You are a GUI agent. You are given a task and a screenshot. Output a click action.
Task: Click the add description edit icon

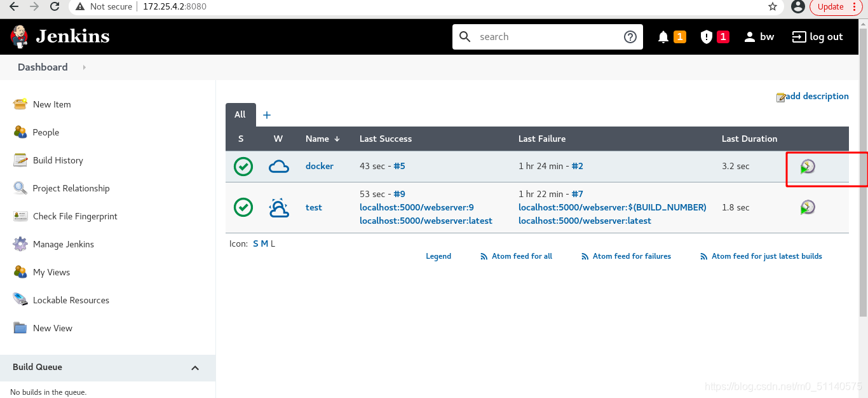[x=781, y=97]
